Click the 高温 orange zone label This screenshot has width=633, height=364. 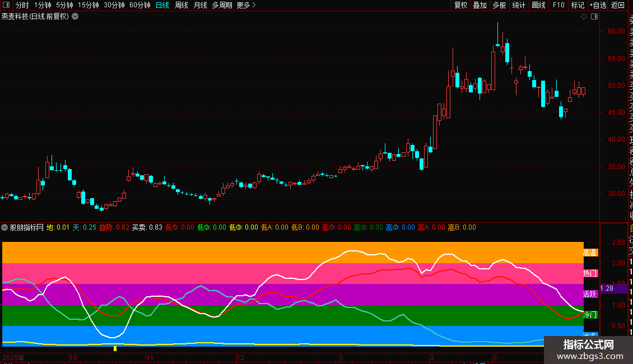(590, 253)
